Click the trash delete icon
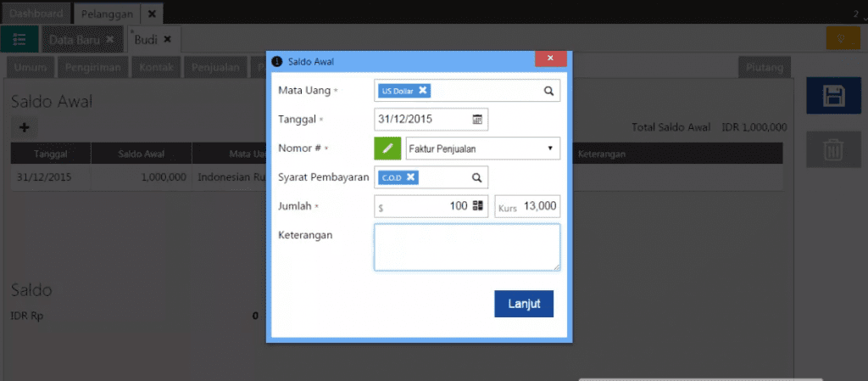868x381 pixels. point(834,149)
